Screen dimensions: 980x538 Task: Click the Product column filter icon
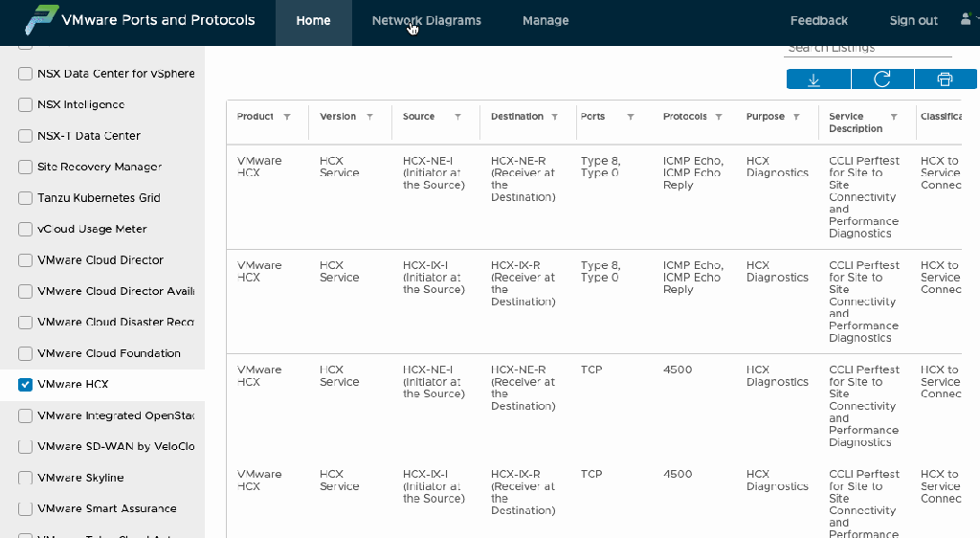click(287, 117)
